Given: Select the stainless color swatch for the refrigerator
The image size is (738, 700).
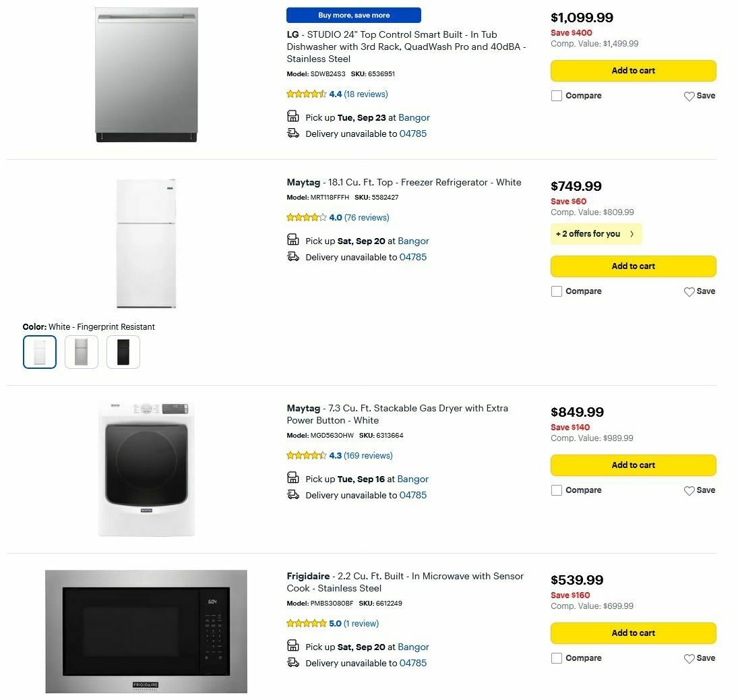Looking at the screenshot, I should 81,351.
